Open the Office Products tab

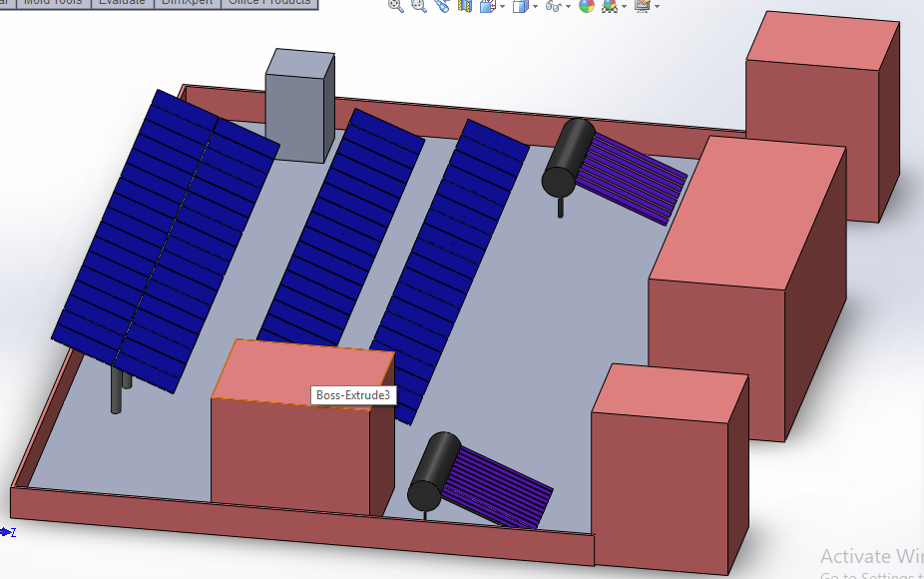269,3
